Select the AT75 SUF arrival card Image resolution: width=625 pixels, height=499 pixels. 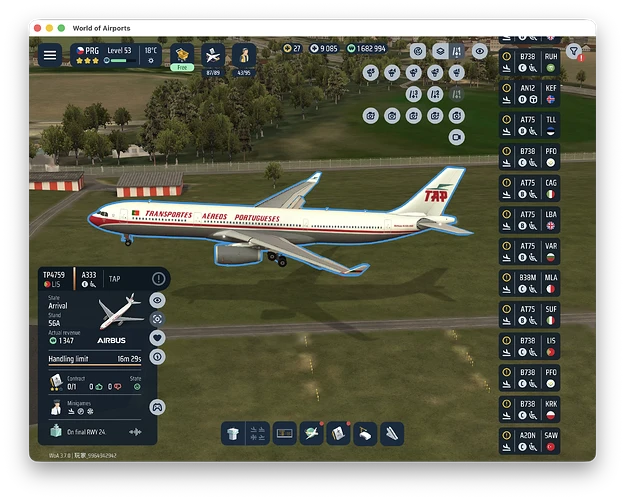point(529,315)
